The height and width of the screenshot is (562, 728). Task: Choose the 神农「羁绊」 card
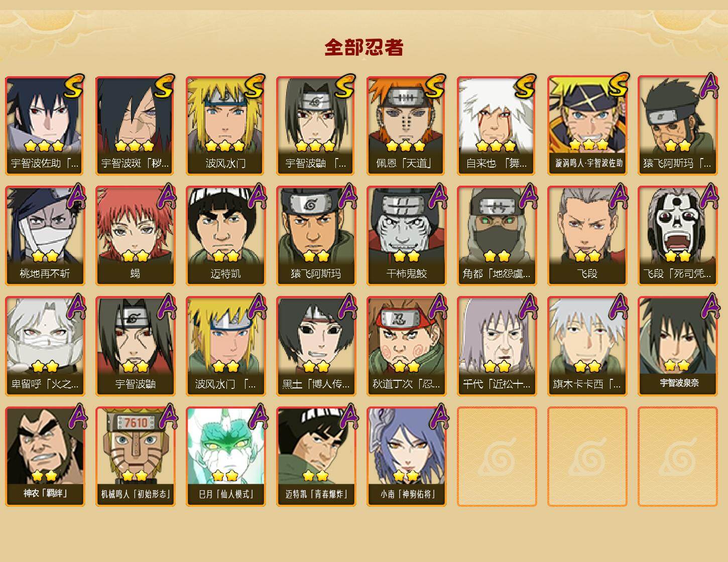click(x=45, y=457)
